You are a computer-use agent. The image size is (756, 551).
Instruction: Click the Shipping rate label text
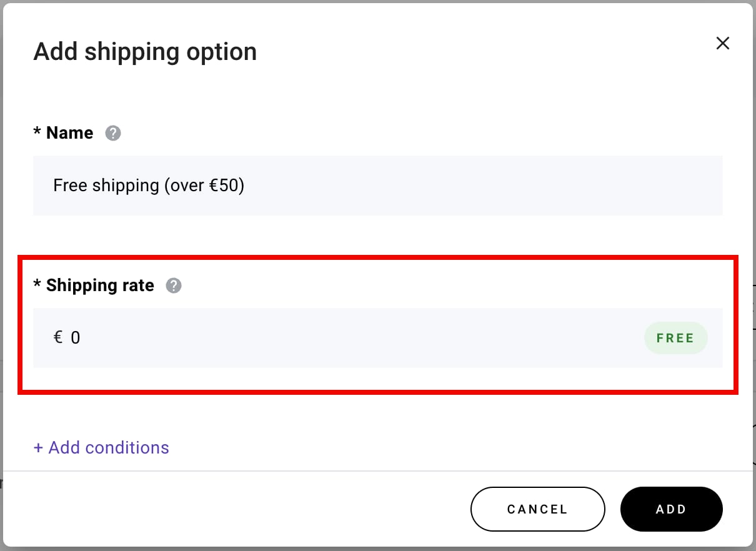tap(99, 285)
